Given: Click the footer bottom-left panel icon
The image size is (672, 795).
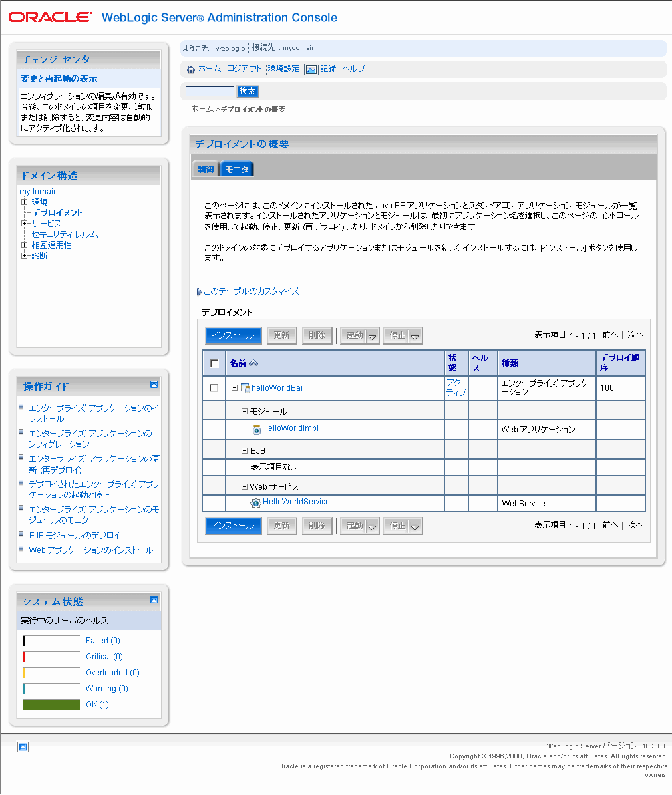Looking at the screenshot, I should pyautogui.click(x=23, y=747).
